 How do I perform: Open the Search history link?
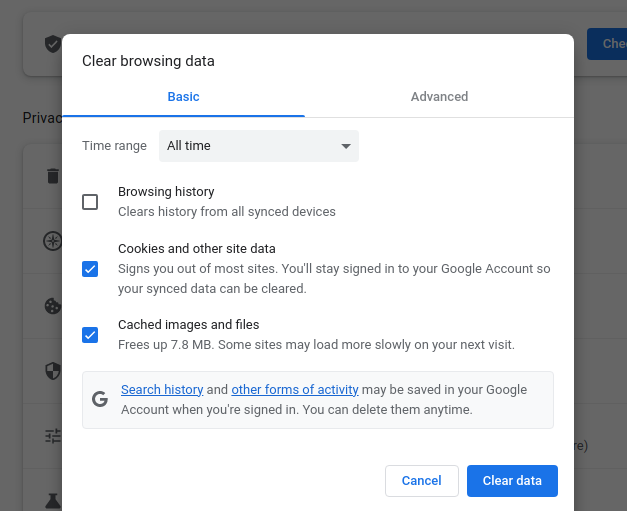click(162, 389)
